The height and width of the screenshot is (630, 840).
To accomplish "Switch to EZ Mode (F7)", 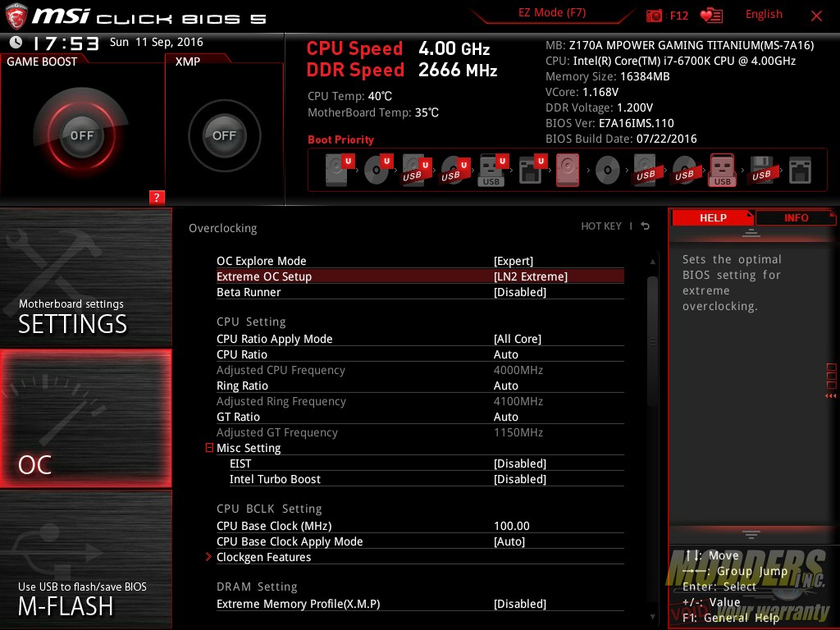I will [x=552, y=13].
